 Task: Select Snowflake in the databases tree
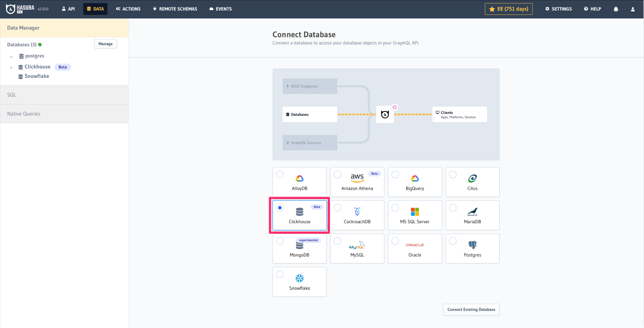point(37,76)
